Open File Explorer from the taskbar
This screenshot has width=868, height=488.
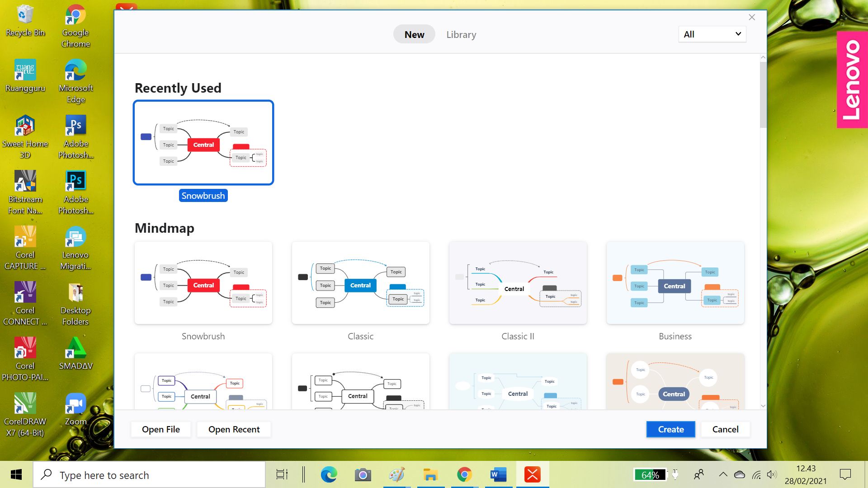430,474
